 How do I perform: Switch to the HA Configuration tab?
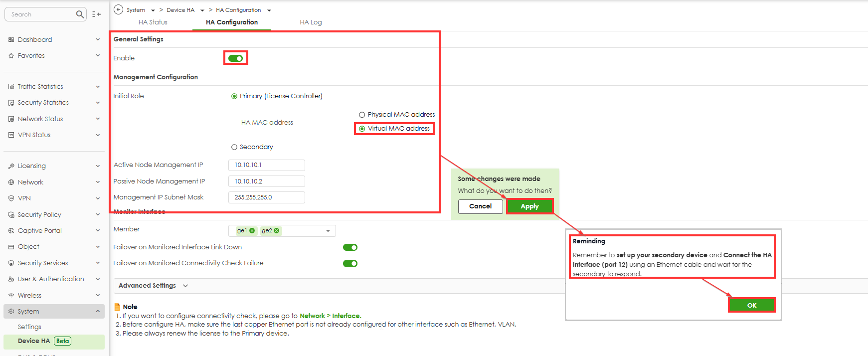tap(232, 22)
